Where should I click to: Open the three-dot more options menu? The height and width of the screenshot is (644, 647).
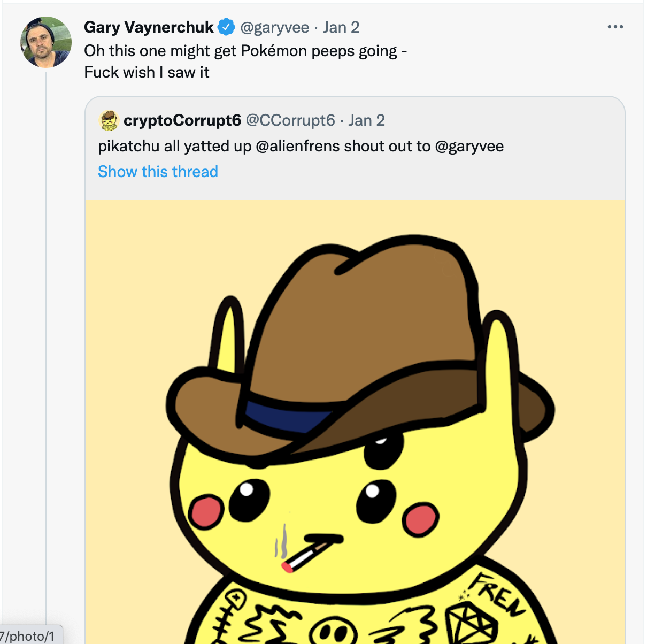[615, 27]
